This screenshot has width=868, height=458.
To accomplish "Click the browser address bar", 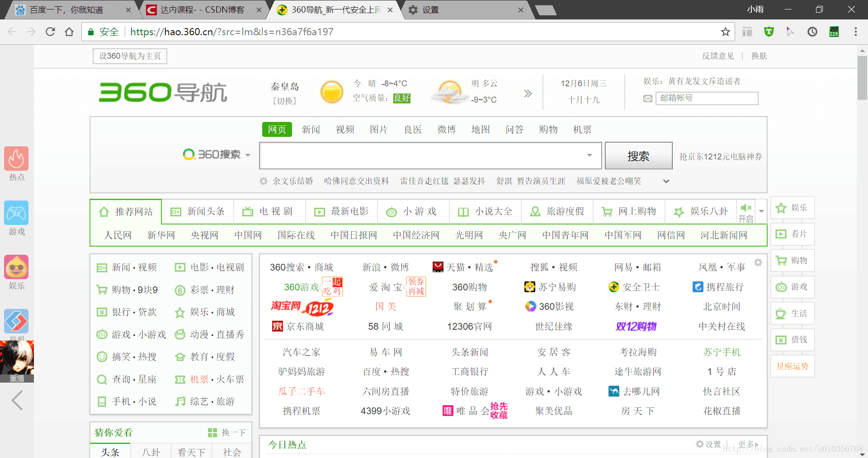I will tap(407, 32).
